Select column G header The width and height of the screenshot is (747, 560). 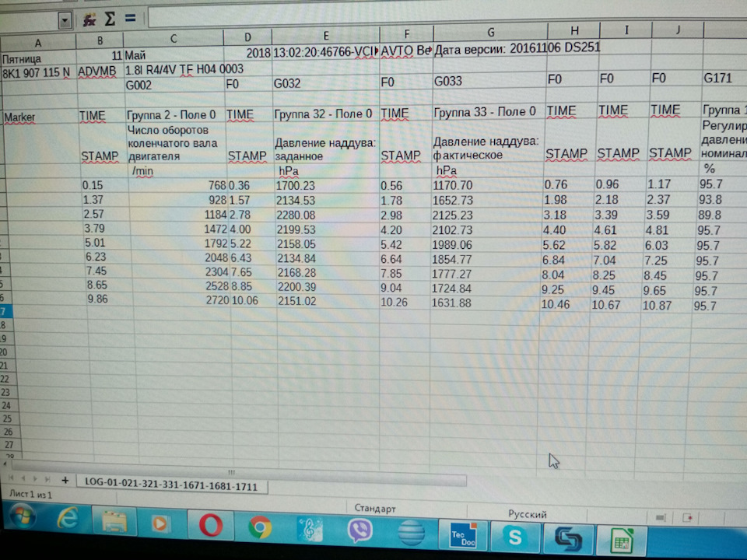click(489, 32)
